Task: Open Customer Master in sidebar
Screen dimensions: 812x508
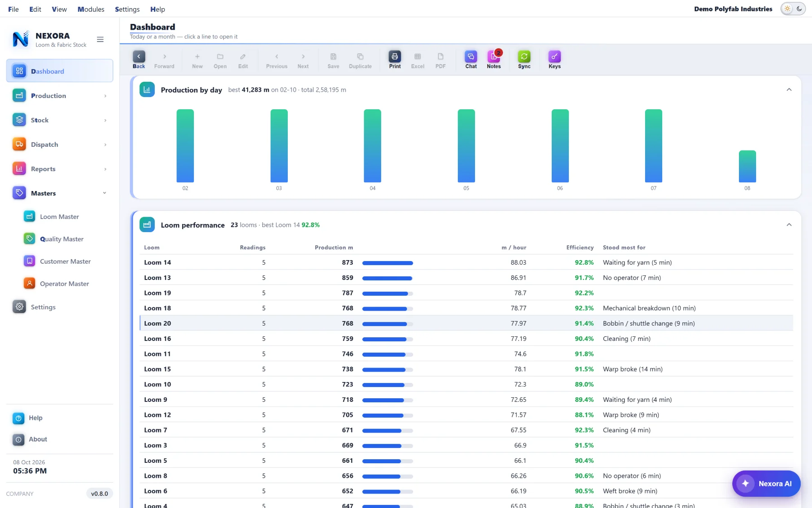Action: (60, 261)
